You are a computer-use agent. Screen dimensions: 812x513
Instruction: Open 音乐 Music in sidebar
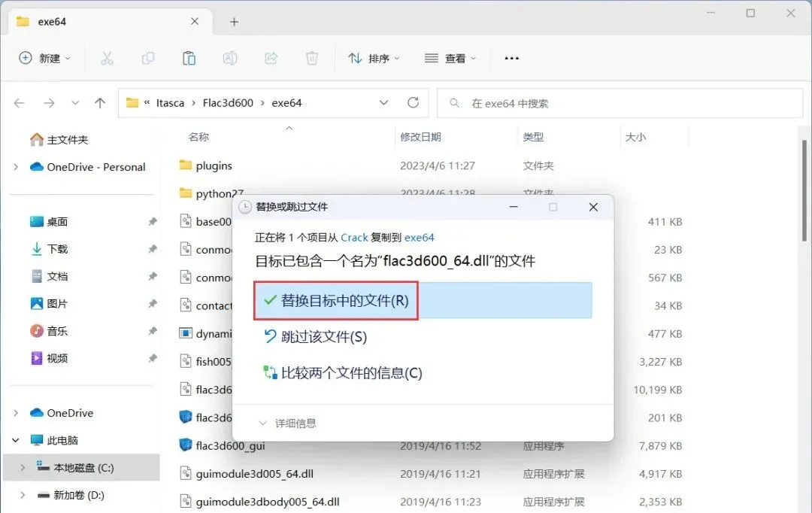point(49,331)
